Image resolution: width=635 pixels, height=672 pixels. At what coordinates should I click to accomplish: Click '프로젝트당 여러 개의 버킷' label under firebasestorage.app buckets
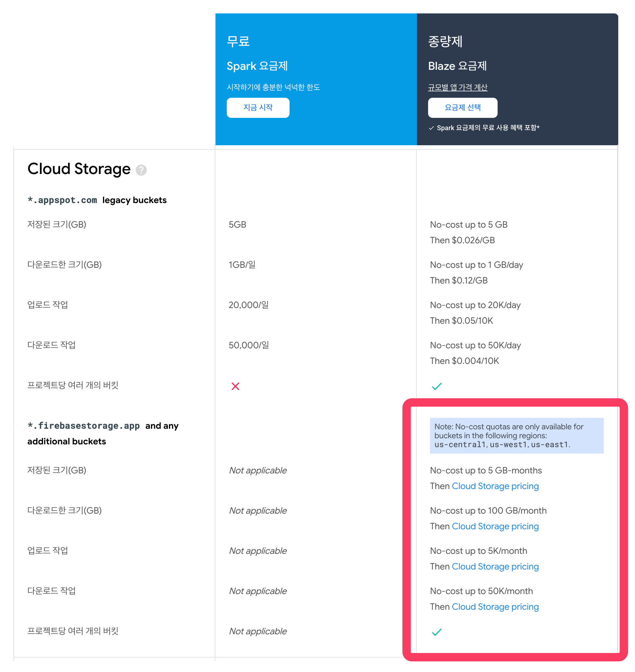(73, 631)
